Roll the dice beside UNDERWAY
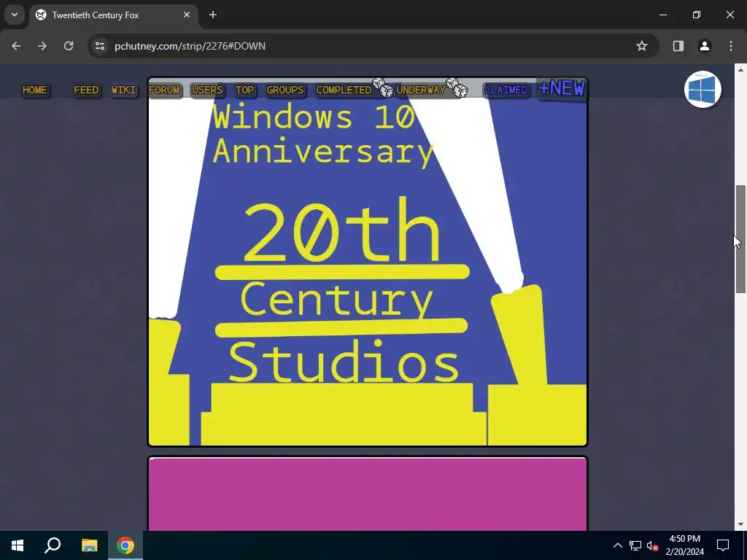The image size is (747, 560). point(457,87)
